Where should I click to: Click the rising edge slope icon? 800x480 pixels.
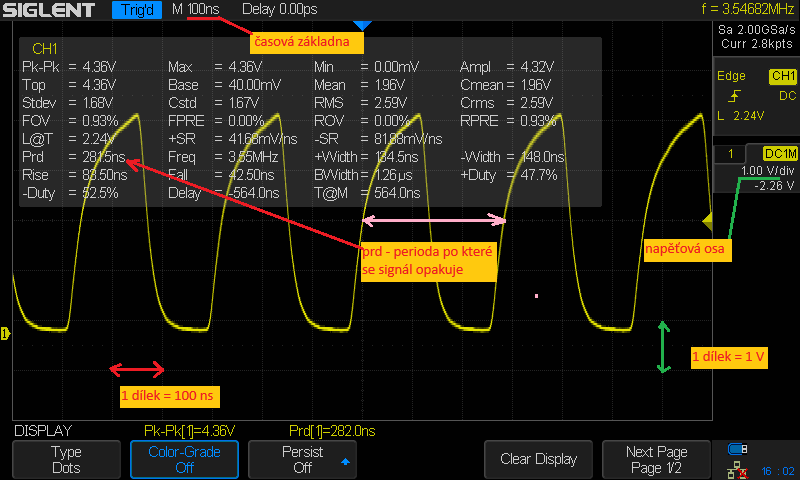735,96
